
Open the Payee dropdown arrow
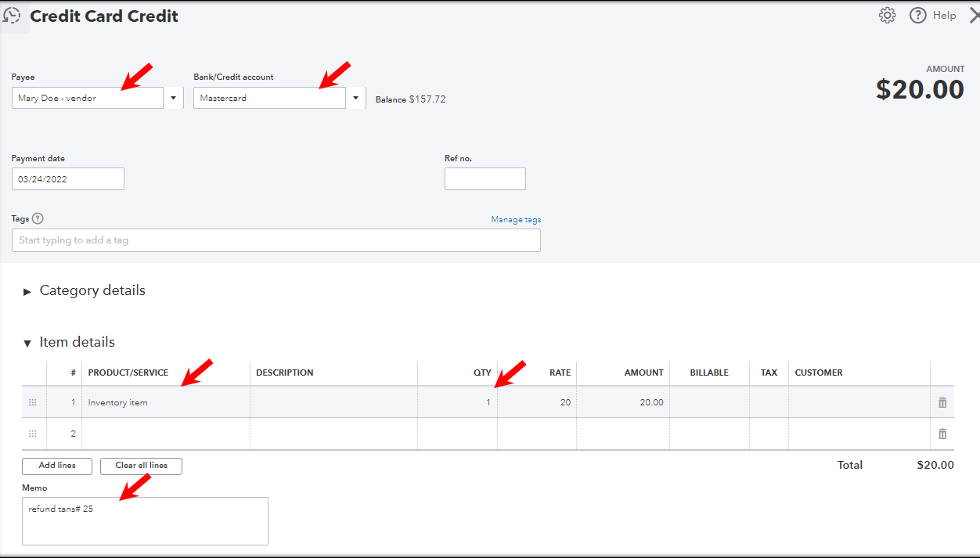tap(173, 97)
